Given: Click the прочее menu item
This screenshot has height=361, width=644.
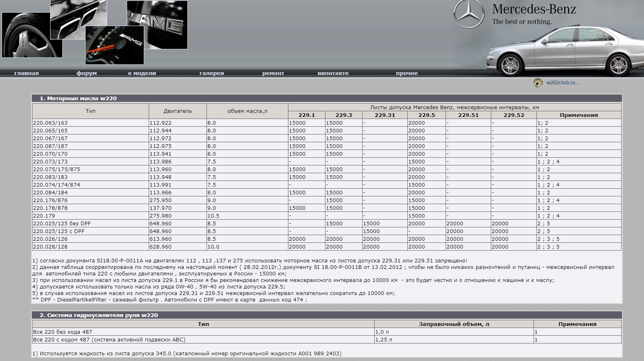Looking at the screenshot, I should (x=407, y=73).
